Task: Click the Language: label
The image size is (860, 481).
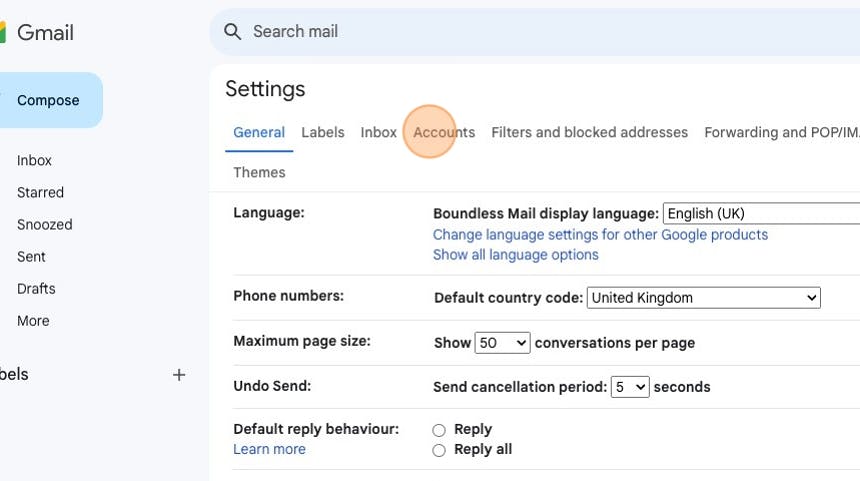Action: pyautogui.click(x=269, y=213)
